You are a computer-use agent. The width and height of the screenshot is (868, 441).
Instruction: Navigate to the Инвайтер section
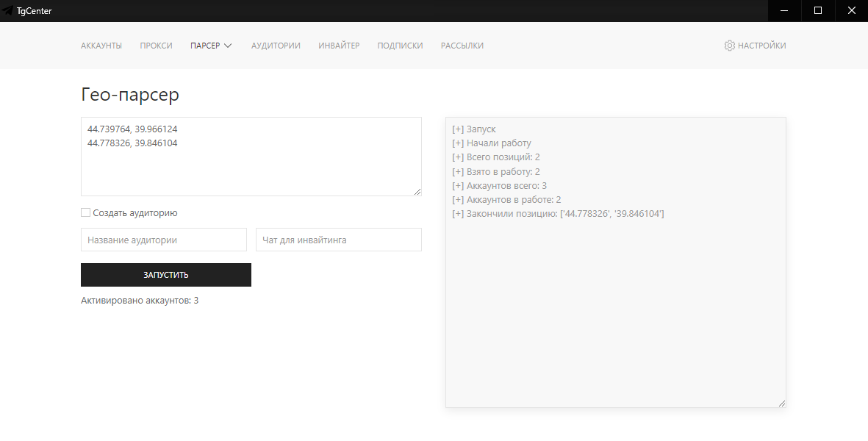(339, 46)
